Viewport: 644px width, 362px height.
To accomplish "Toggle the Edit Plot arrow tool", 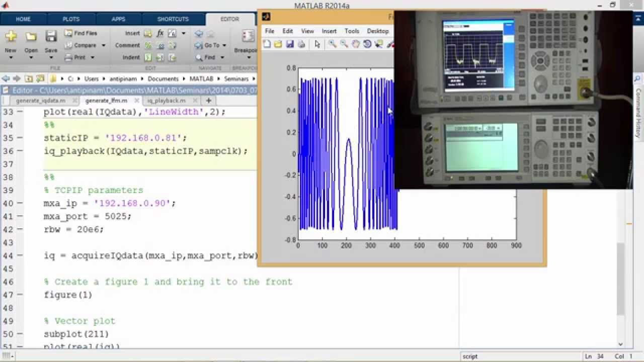I will tap(317, 44).
